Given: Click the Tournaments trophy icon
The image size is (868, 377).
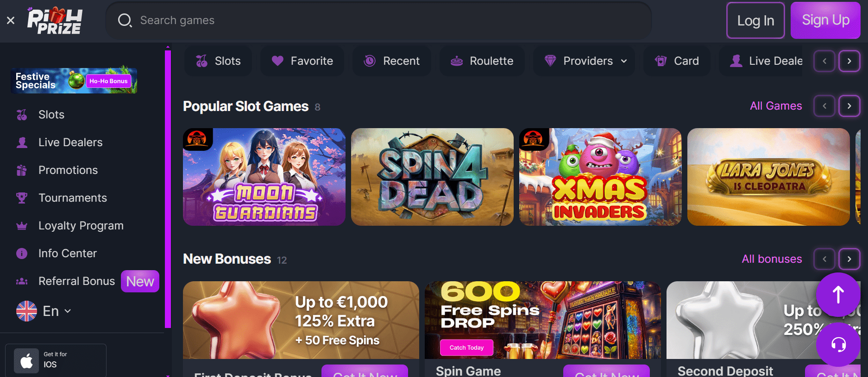Looking at the screenshot, I should pyautogui.click(x=22, y=198).
